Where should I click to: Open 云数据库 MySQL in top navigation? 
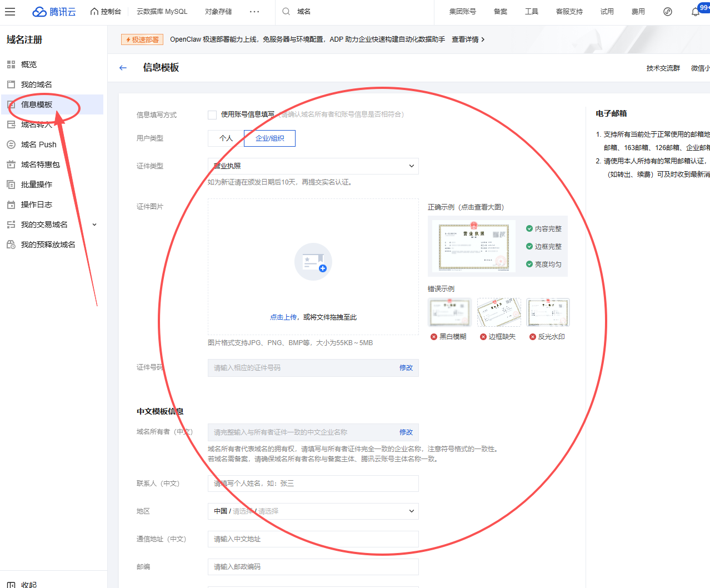pos(162,12)
